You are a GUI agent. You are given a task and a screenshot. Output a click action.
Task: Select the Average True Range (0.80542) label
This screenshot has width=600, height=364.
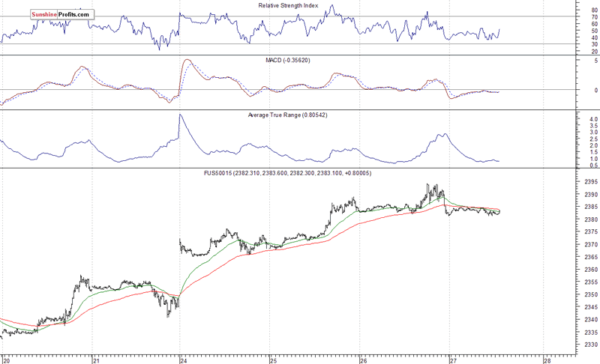coord(286,115)
